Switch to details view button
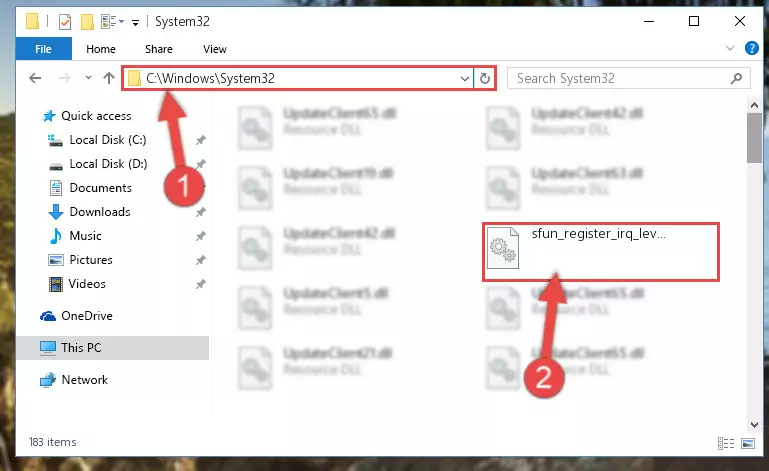This screenshot has width=769, height=471. [x=726, y=444]
